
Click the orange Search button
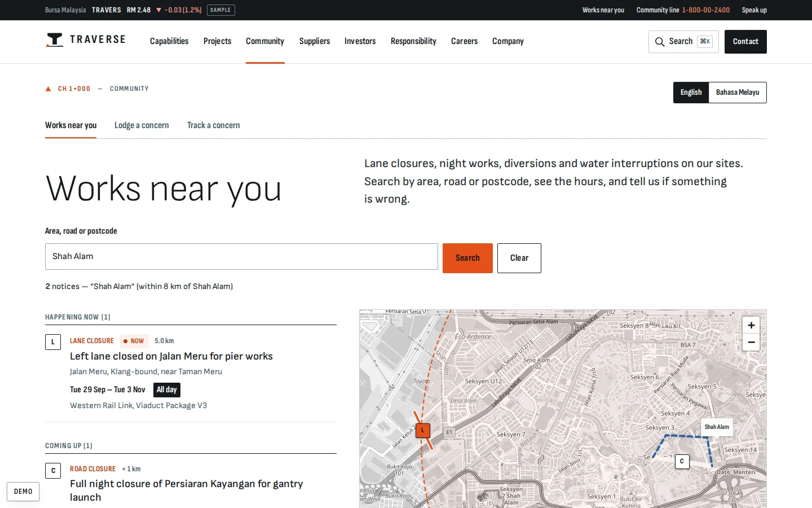(x=467, y=258)
